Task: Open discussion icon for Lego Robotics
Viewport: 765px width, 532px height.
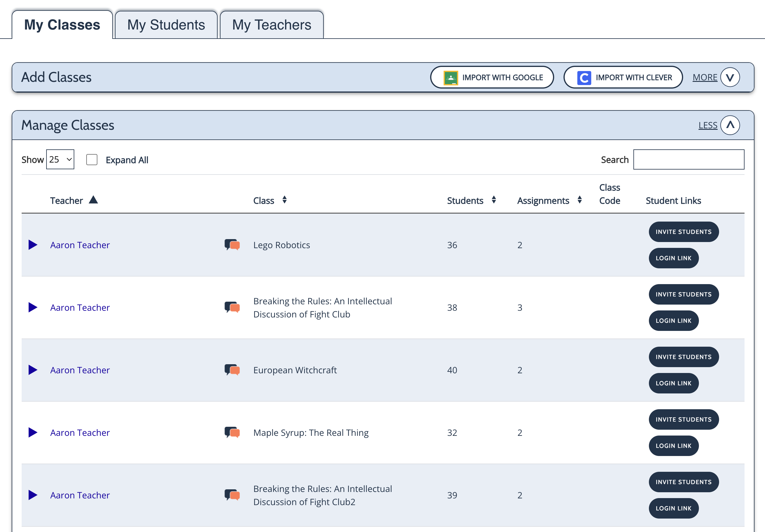Action: [232, 245]
